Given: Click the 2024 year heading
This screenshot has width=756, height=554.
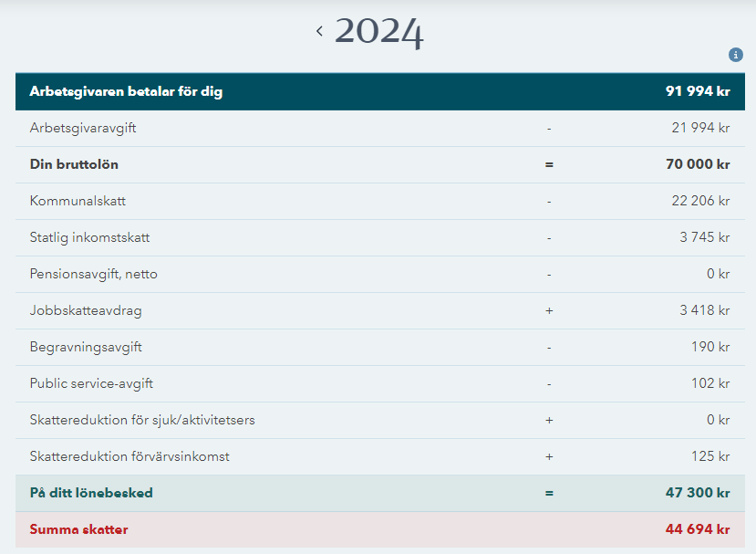Looking at the screenshot, I should pyautogui.click(x=379, y=32).
